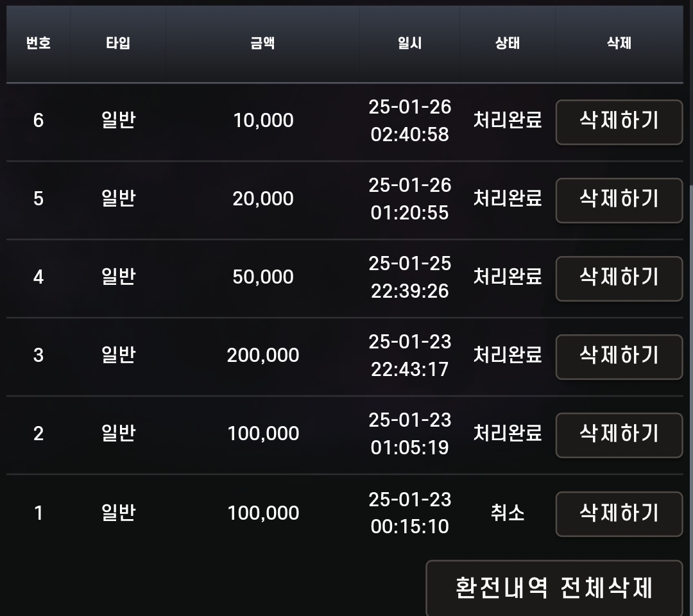Click the 금액 column header
The image size is (693, 616).
tap(263, 44)
